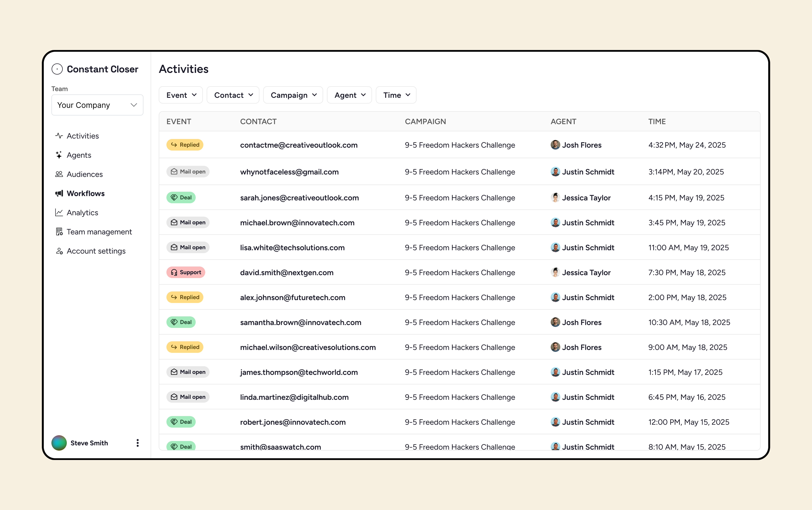Click the Mail open badge for michael.brown@innovatech.com

tap(188, 223)
